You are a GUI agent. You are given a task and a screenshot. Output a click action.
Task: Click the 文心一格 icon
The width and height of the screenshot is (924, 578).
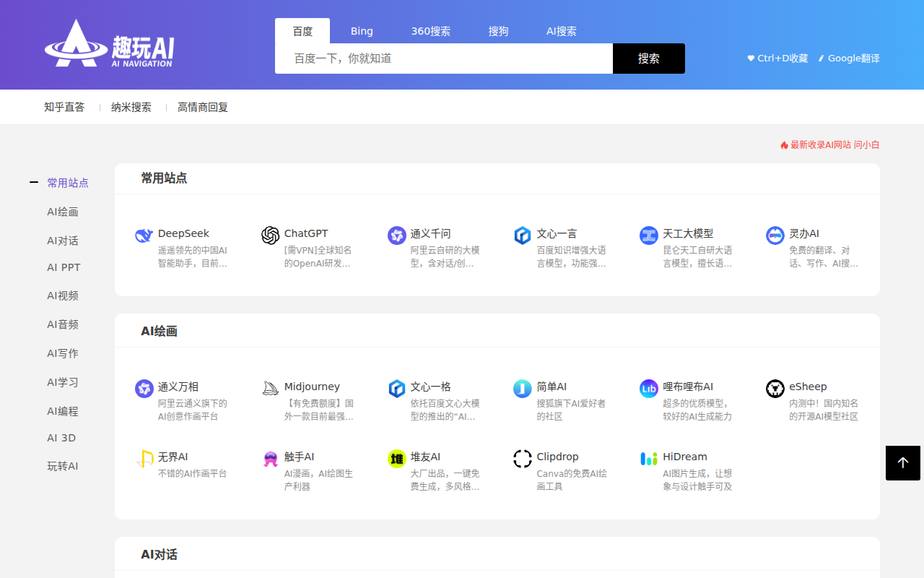pyautogui.click(x=397, y=389)
